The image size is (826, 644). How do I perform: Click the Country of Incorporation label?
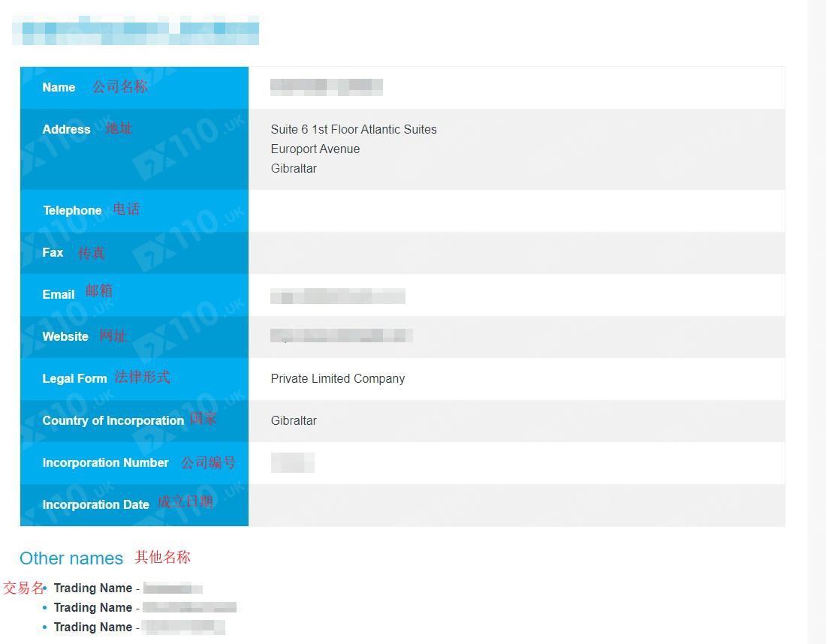point(113,421)
